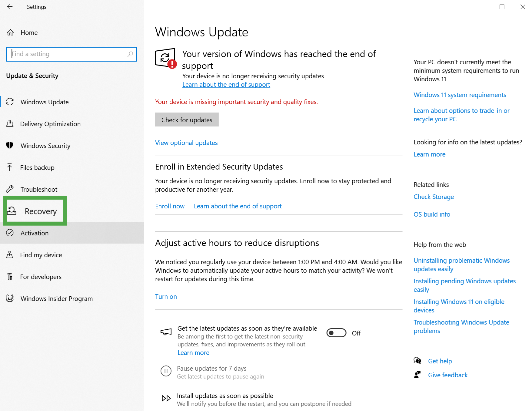Screen dimensions: 532x411
Task: Open 'Learn about the end of support' beside Enroll now
Action: pyautogui.click(x=238, y=206)
